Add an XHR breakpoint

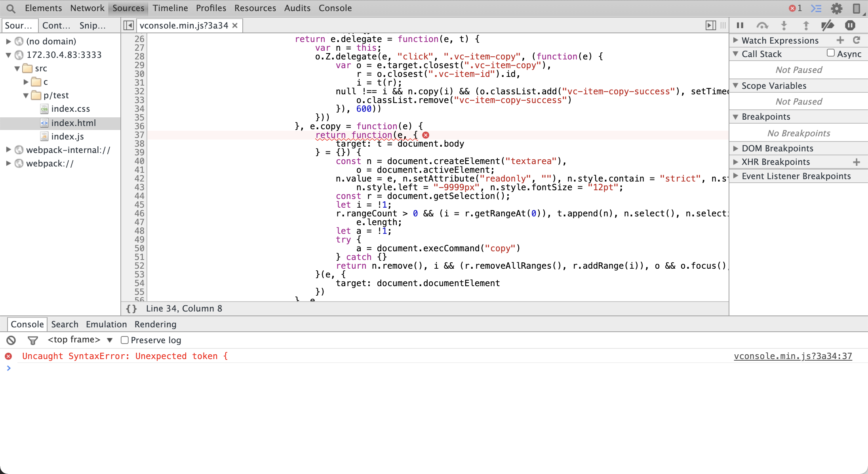pos(857,162)
